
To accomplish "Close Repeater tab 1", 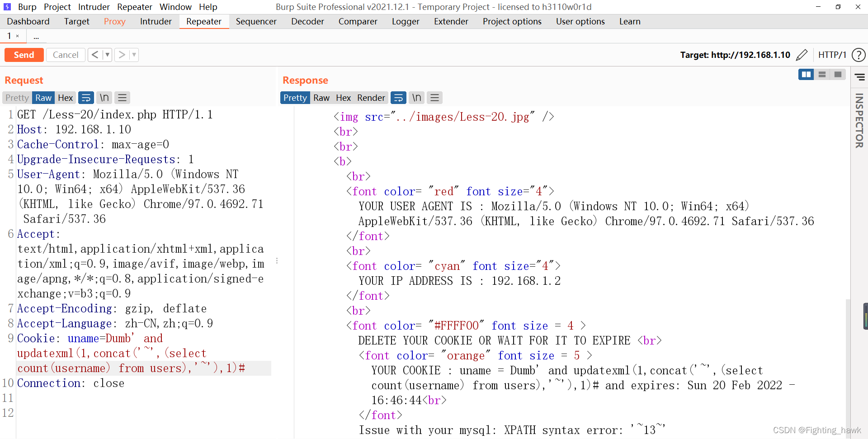I will 18,36.
